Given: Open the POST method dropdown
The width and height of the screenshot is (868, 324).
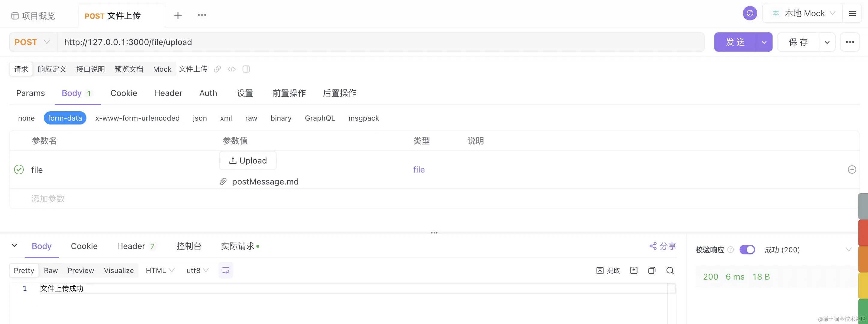Looking at the screenshot, I should (x=32, y=42).
